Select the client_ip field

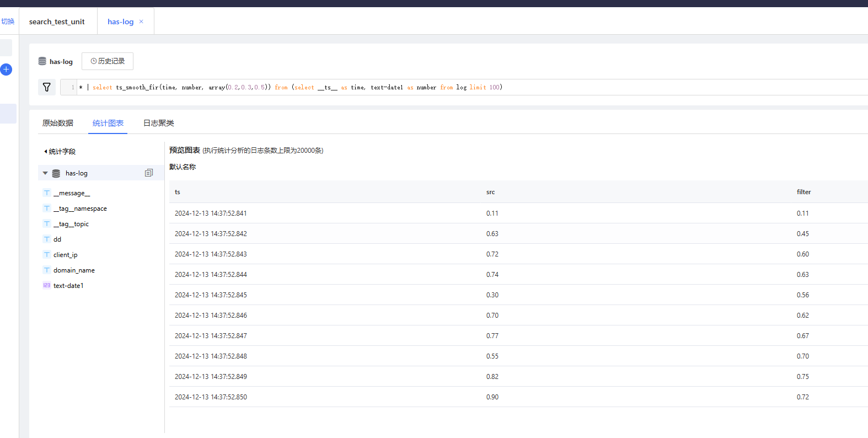[x=65, y=255]
